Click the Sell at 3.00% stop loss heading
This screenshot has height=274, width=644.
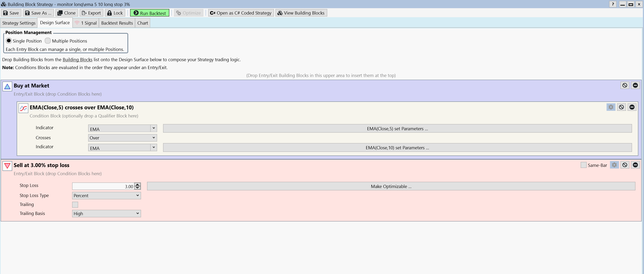(x=42, y=165)
